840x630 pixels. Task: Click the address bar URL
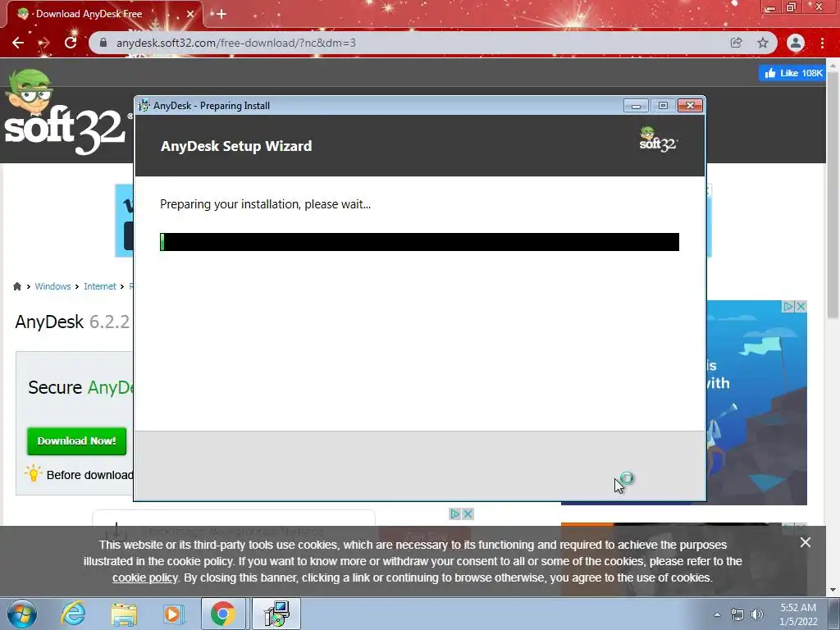tap(235, 43)
